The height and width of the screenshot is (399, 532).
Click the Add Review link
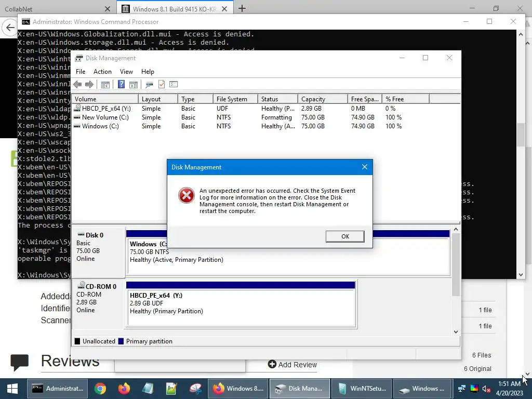pyautogui.click(x=292, y=365)
